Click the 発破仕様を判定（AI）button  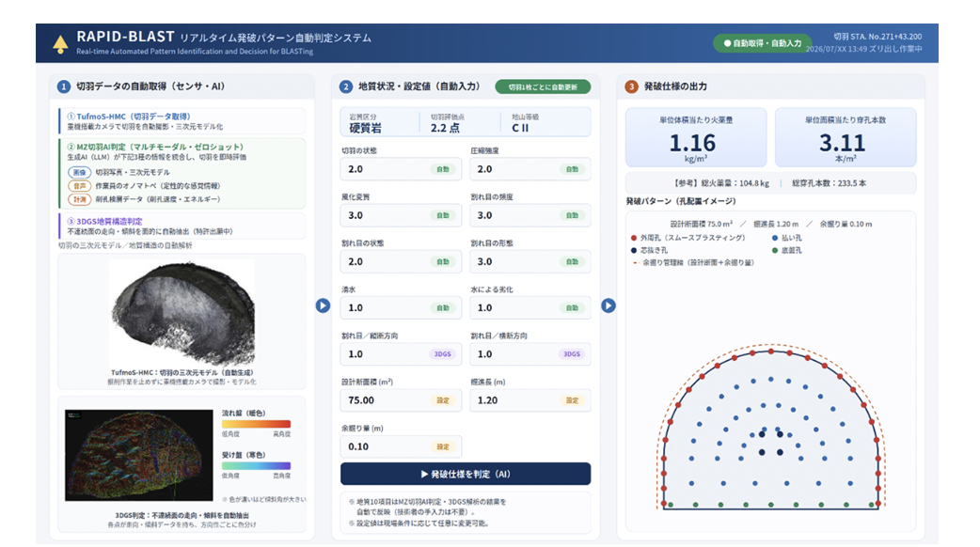[466, 474]
